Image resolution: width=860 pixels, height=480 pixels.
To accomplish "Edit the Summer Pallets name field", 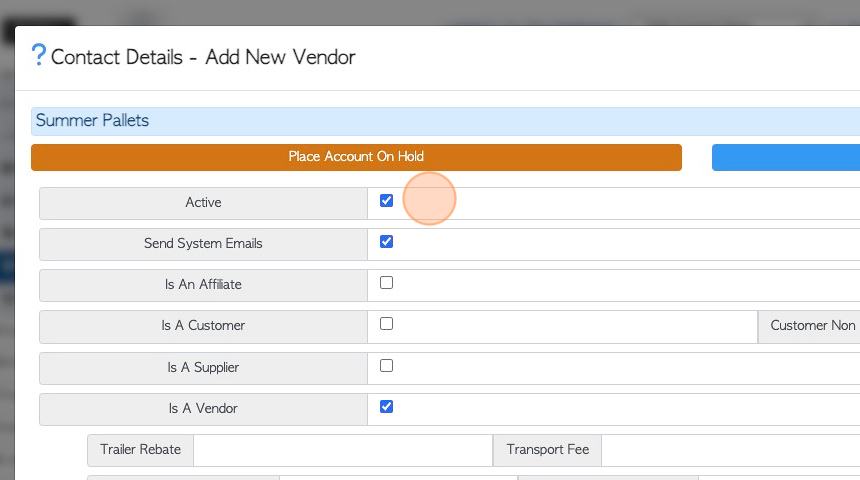I will 445,121.
